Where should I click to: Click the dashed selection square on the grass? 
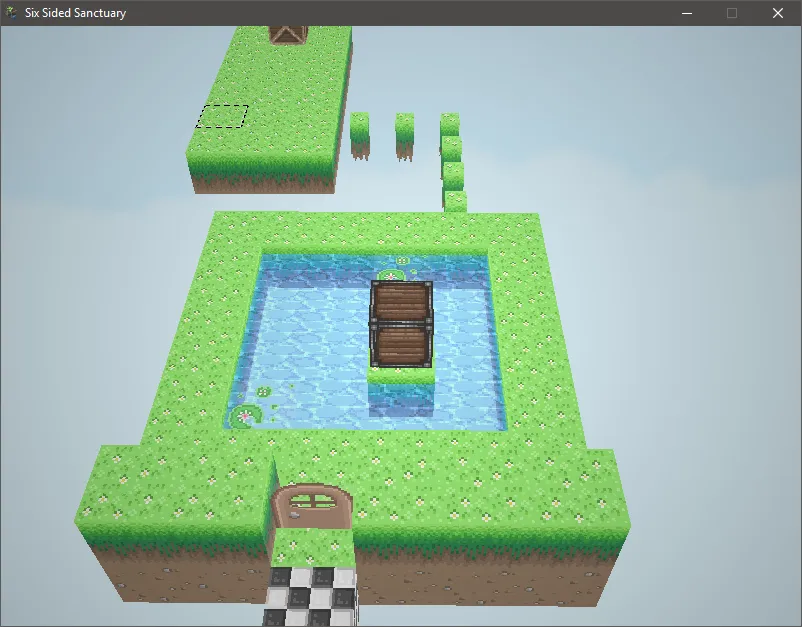tap(223, 116)
